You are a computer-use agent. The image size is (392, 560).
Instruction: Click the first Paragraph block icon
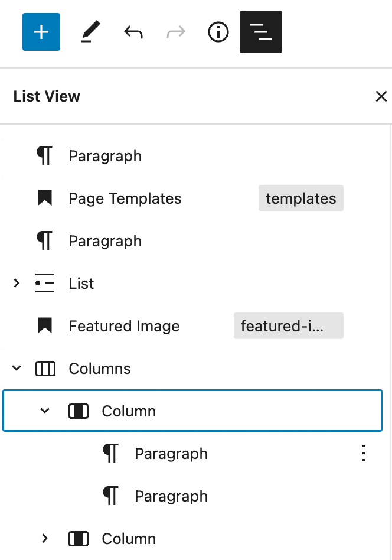tap(44, 155)
